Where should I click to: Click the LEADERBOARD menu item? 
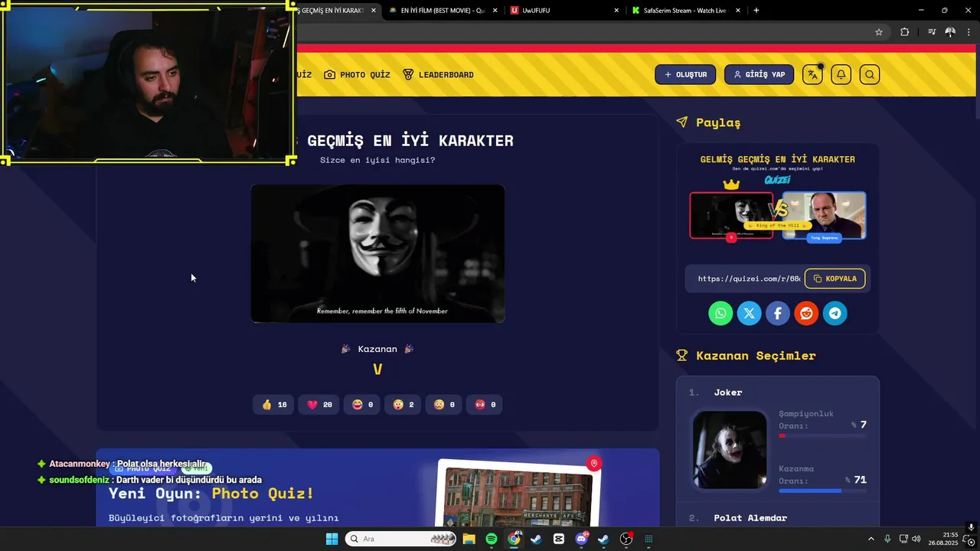pyautogui.click(x=438, y=74)
